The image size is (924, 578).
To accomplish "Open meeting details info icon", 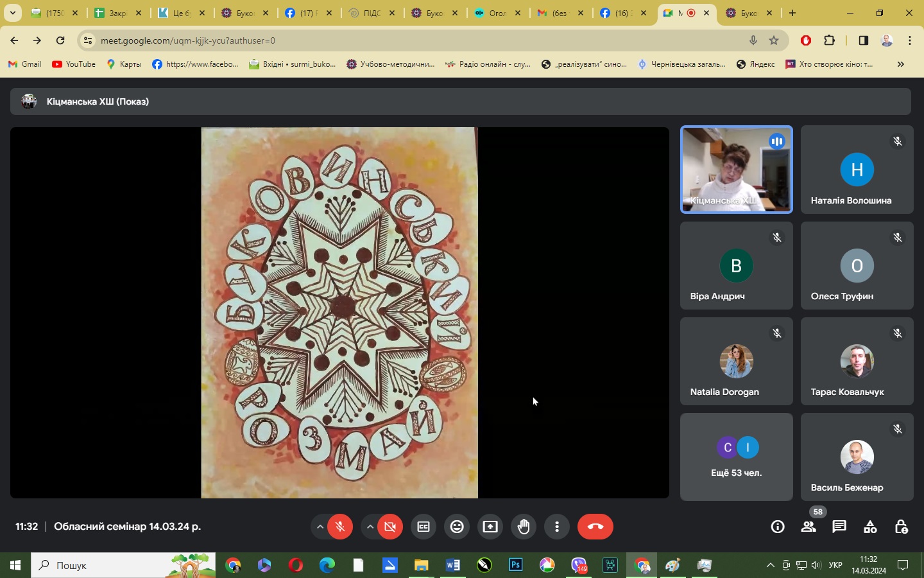I will [778, 527].
